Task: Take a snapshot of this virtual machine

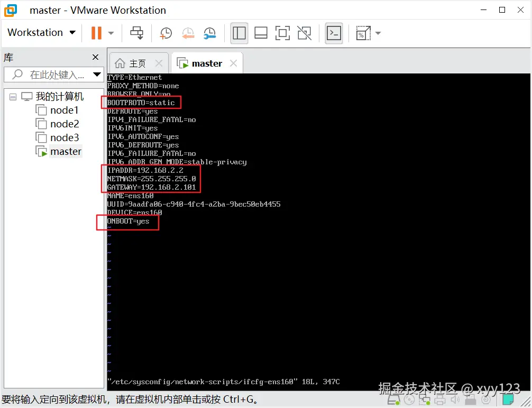Action: pos(166,33)
